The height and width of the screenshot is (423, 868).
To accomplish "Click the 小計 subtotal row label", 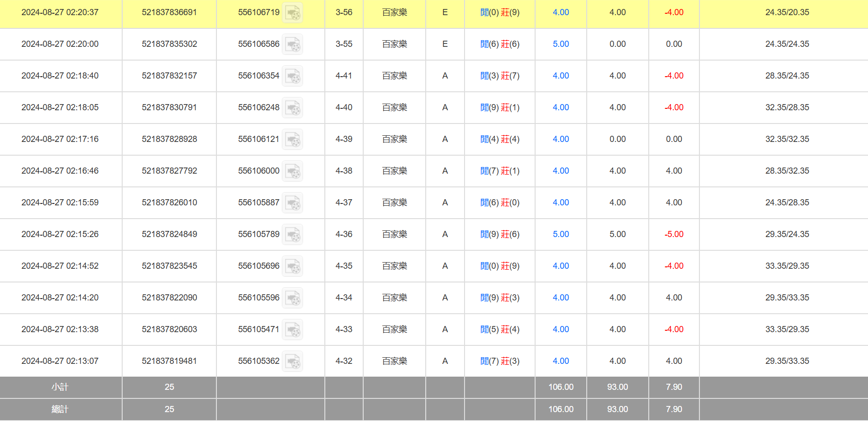I will pos(60,387).
